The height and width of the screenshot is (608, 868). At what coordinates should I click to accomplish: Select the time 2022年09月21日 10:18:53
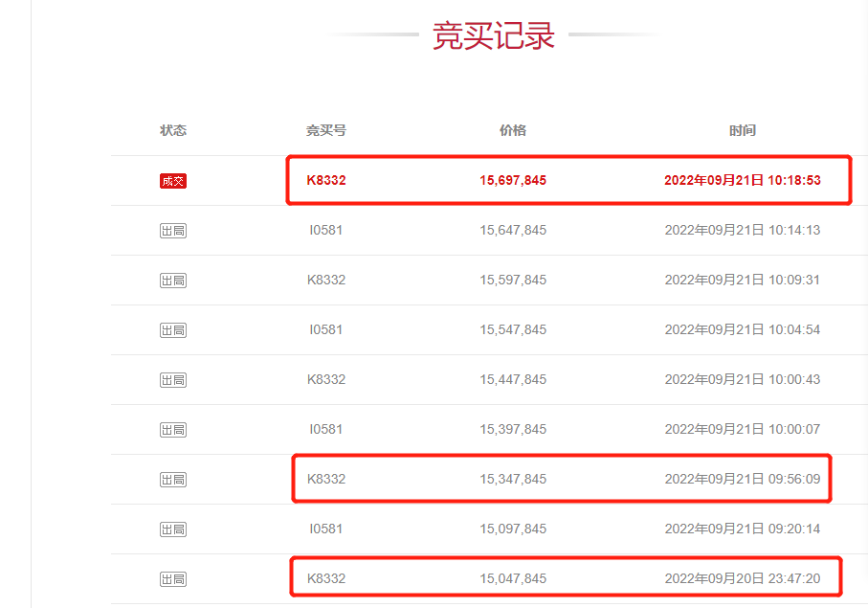coord(743,181)
